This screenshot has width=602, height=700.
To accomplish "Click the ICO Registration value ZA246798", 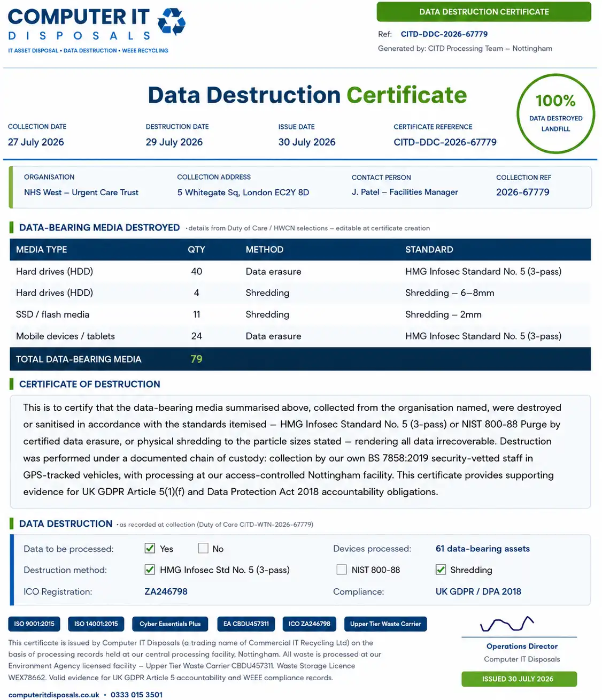I will coord(166,591).
